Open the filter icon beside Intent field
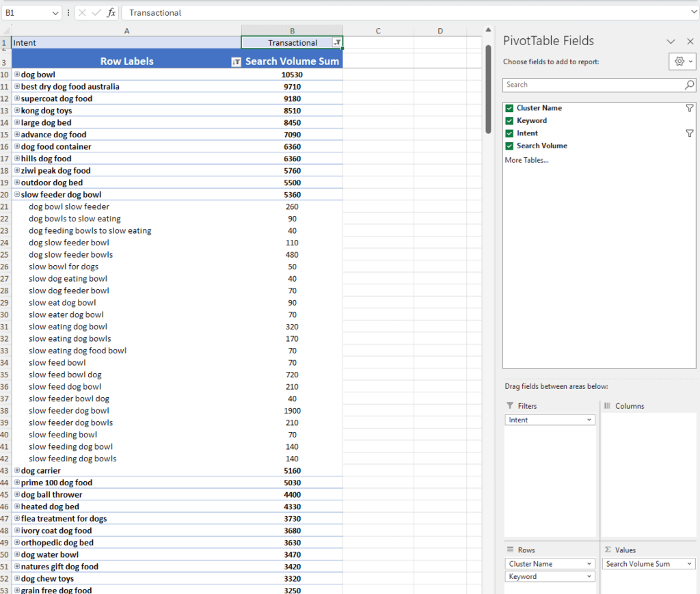700x594 pixels. [x=690, y=133]
